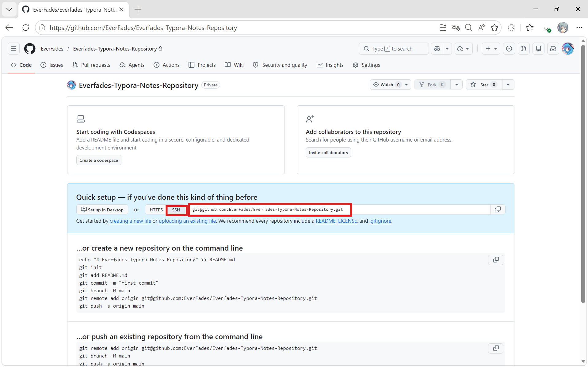588x367 pixels.
Task: Open the issues icon in the header
Action: (509, 48)
